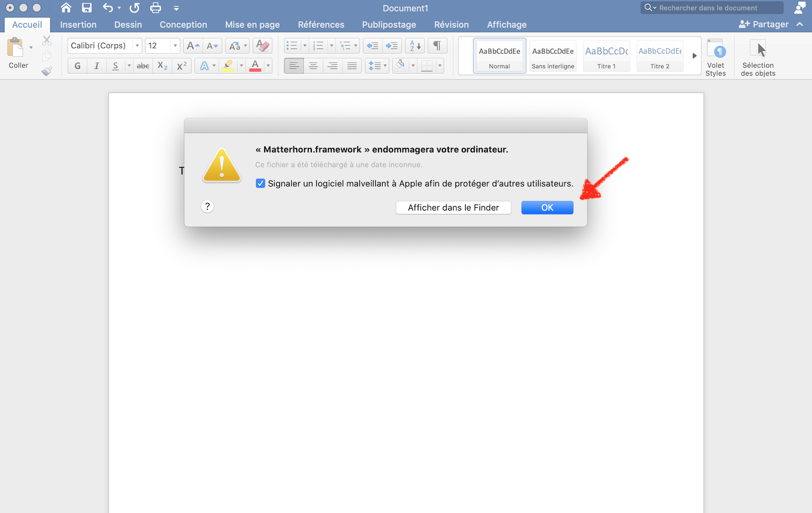Print the document using printer icon
The width and height of the screenshot is (812, 513).
coord(156,8)
